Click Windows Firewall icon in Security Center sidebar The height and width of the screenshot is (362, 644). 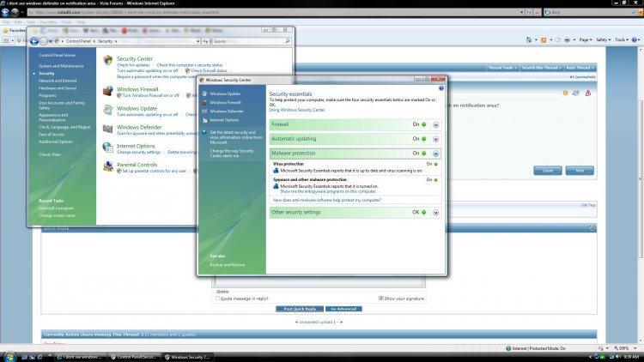click(x=204, y=103)
